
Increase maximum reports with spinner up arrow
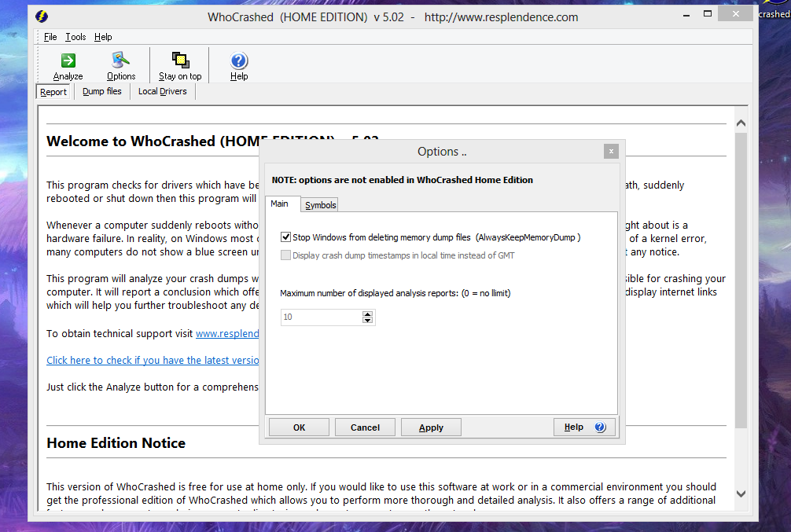[x=367, y=314]
